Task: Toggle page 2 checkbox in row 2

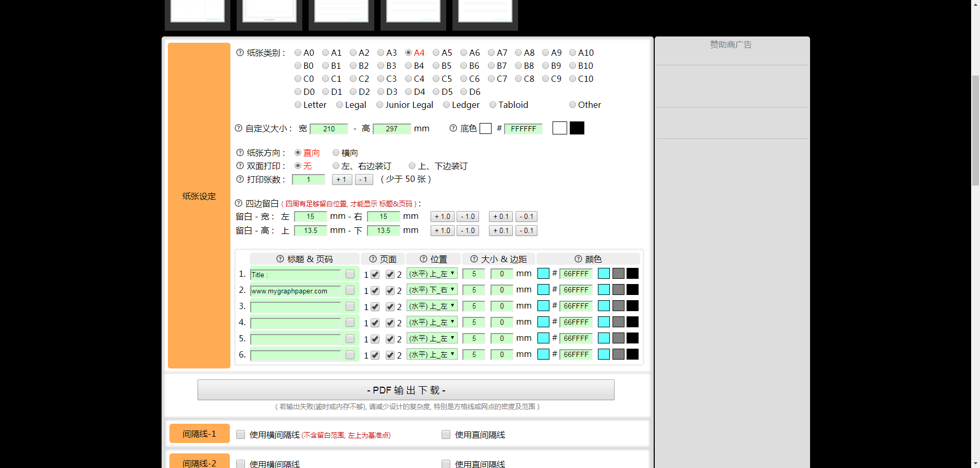Action: tap(390, 291)
